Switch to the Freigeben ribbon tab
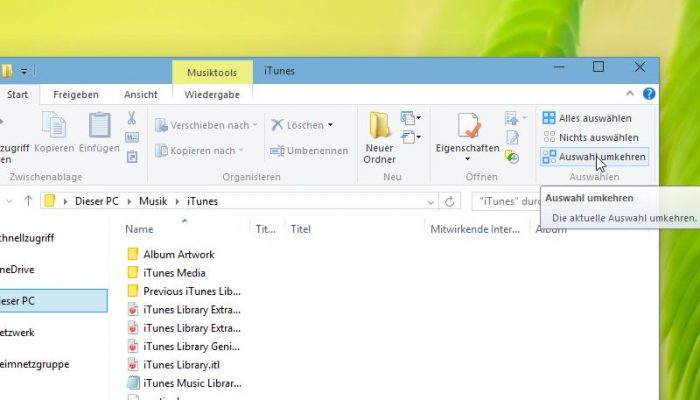 [x=76, y=95]
